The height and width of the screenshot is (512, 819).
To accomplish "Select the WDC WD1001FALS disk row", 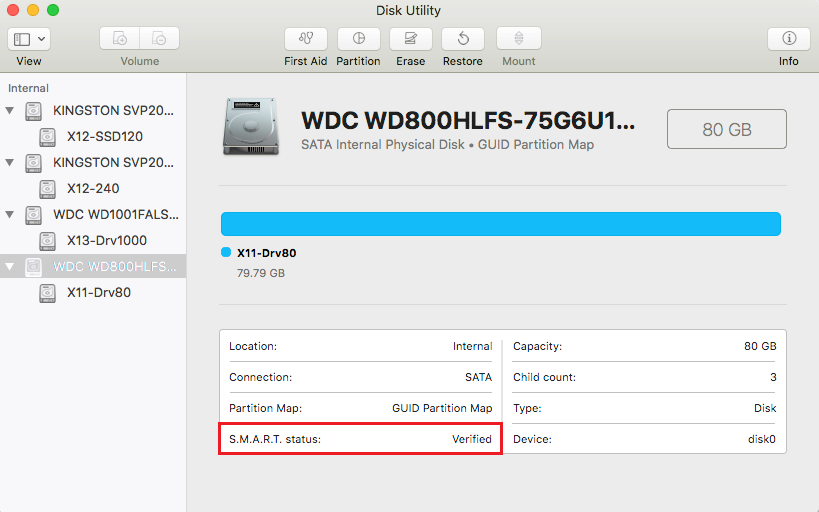I will click(93, 214).
